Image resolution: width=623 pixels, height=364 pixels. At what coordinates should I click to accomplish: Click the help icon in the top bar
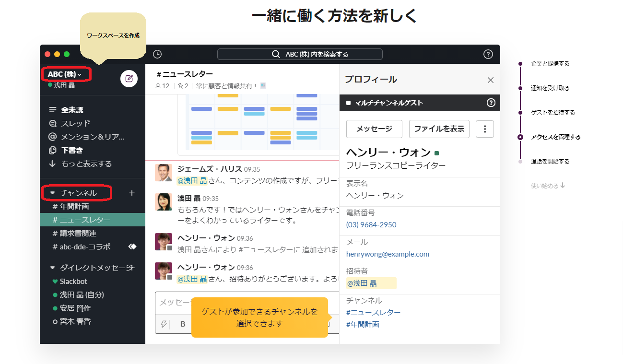click(488, 54)
